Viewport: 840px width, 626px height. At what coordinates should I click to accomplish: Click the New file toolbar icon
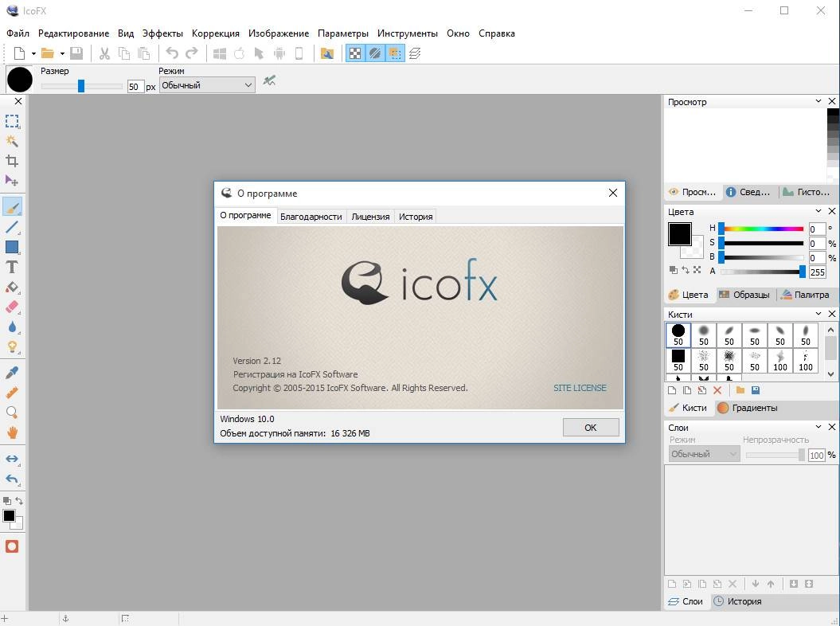[19, 53]
